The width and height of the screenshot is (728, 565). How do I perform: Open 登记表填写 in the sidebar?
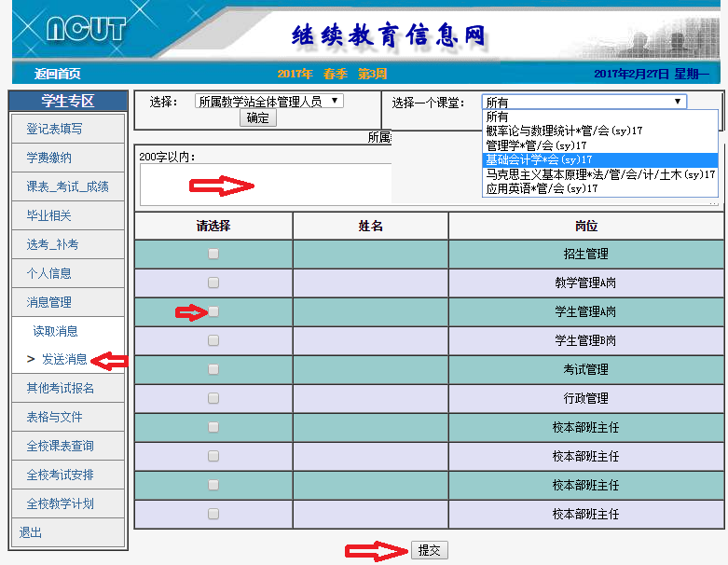pyautogui.click(x=54, y=129)
